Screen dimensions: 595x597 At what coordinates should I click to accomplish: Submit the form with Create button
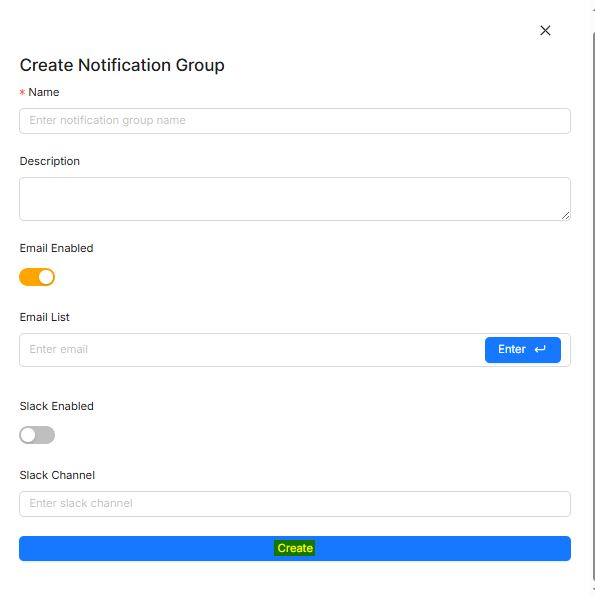295,548
